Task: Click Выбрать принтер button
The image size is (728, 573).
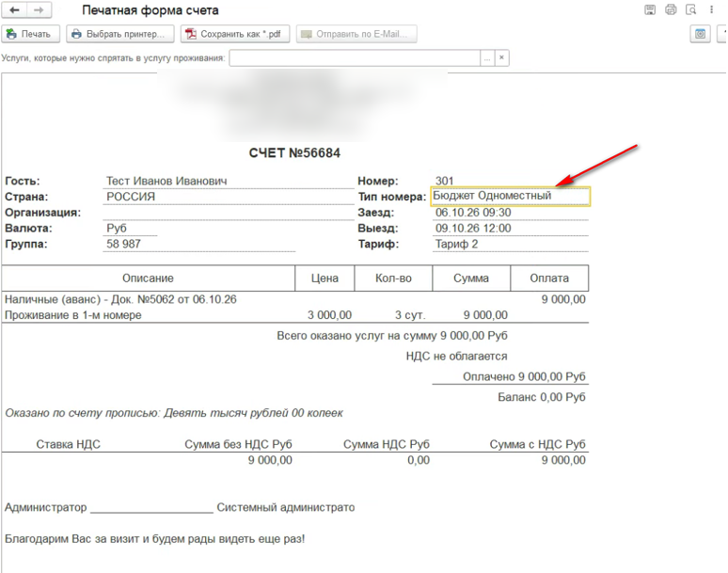Action: pyautogui.click(x=119, y=34)
